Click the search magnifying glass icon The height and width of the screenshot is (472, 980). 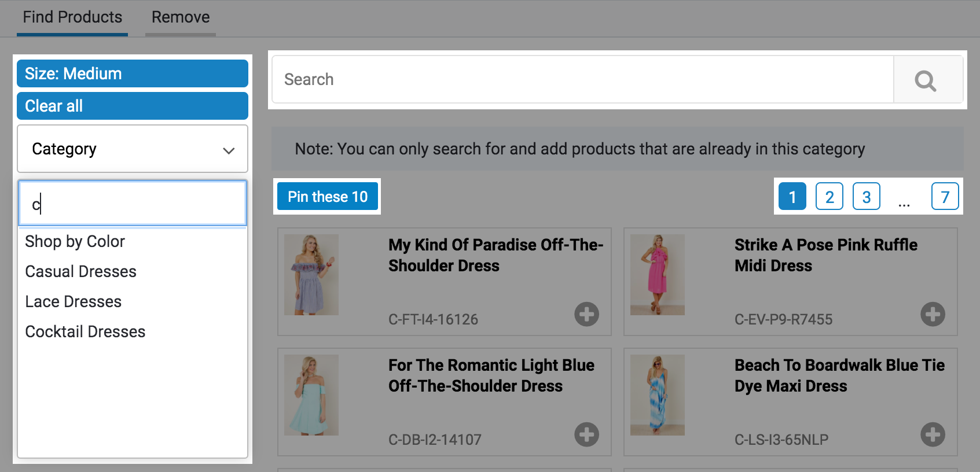point(926,80)
